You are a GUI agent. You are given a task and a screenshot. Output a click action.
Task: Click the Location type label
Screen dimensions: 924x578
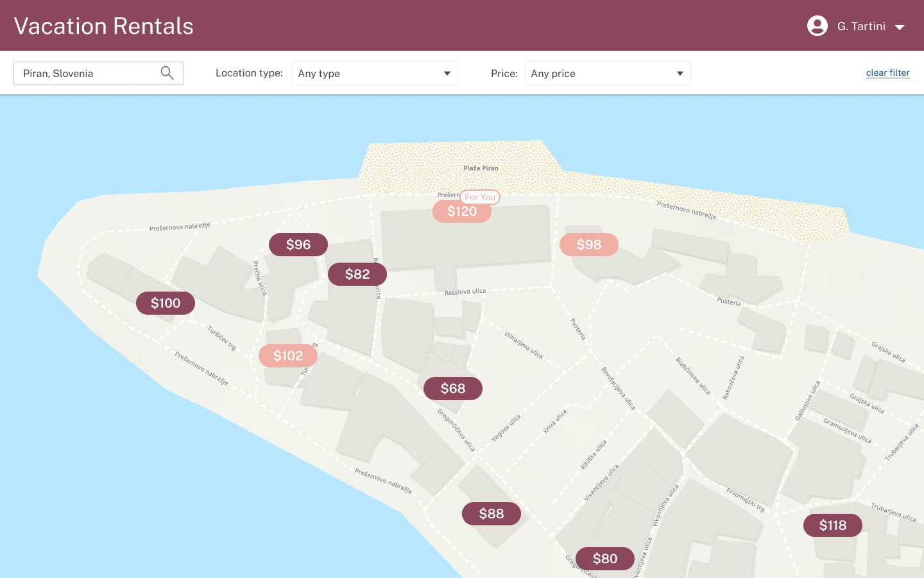pos(249,73)
